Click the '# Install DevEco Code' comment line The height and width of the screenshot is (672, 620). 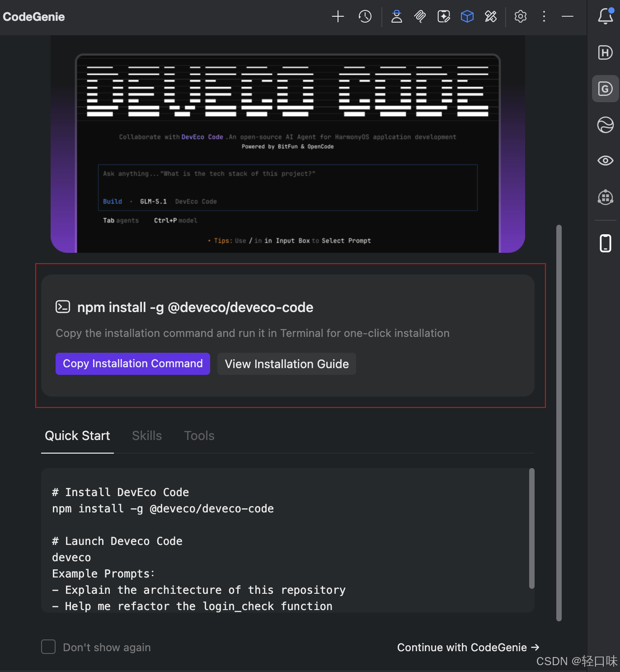click(x=121, y=492)
